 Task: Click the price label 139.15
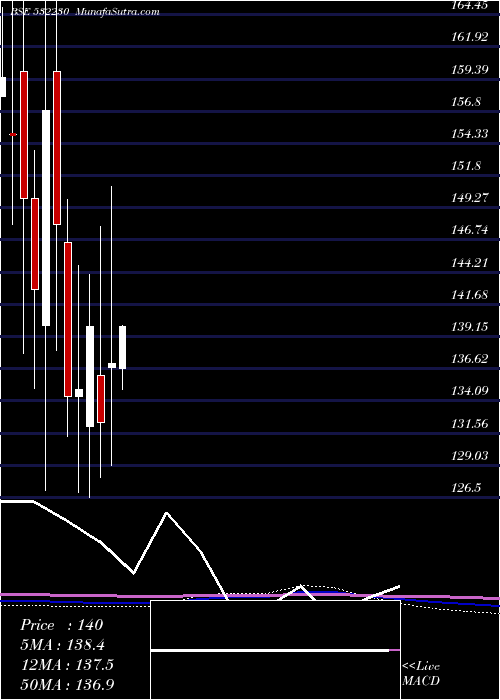tap(470, 327)
